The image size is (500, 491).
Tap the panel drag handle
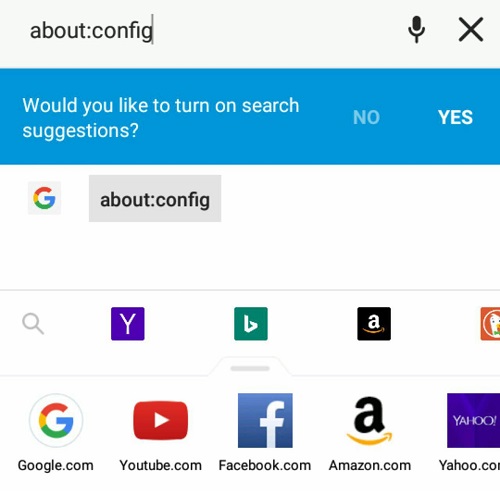250,368
